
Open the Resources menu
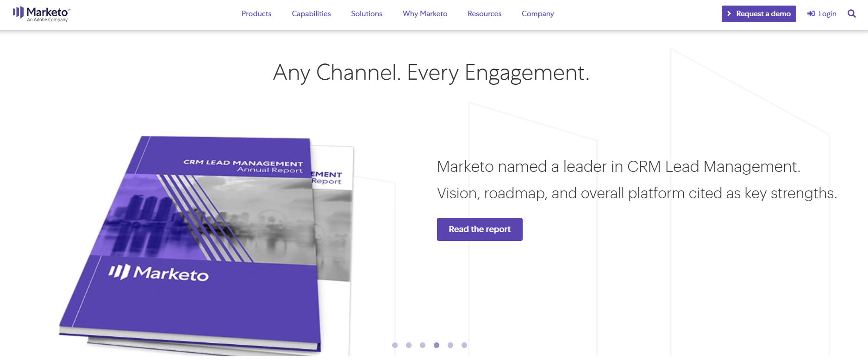coord(484,14)
